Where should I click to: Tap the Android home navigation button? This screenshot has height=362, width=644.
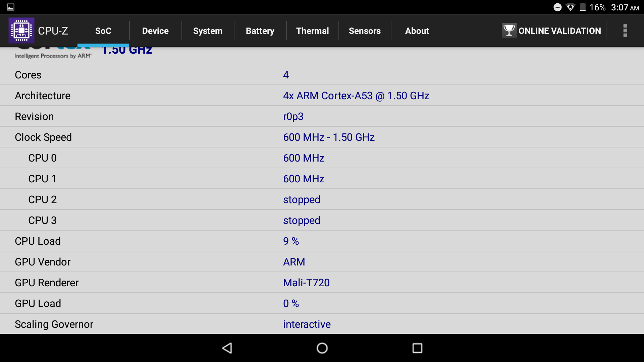(x=322, y=348)
